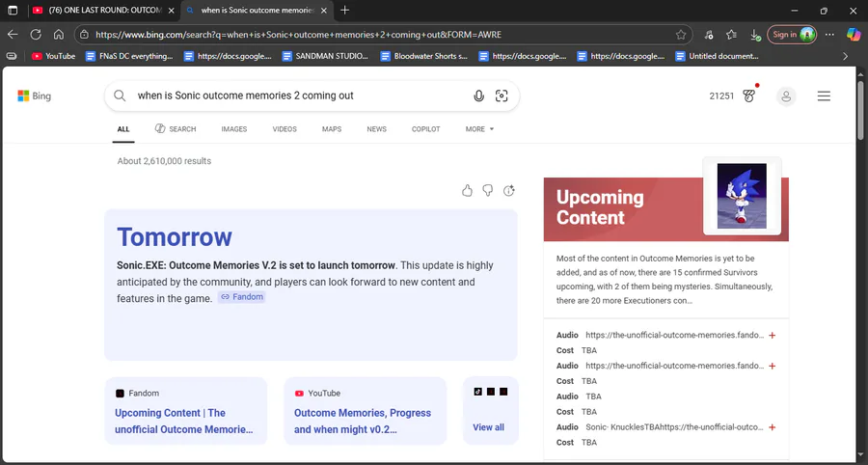Screen dimensions: 868x465
Task: Click in the Bing search input field
Action: 299,96
